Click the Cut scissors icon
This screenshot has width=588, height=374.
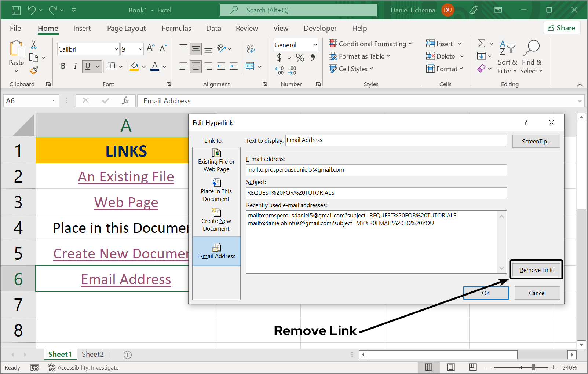click(34, 45)
